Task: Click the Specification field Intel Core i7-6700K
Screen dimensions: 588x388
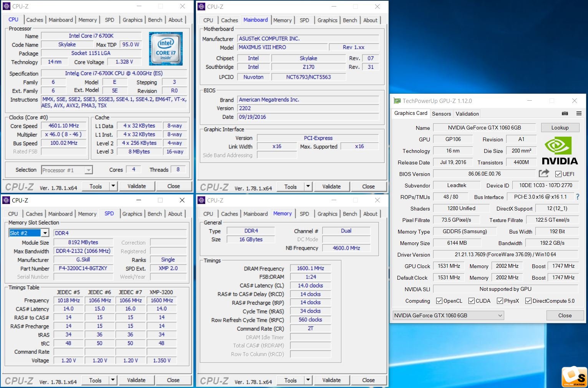Action: click(114, 73)
